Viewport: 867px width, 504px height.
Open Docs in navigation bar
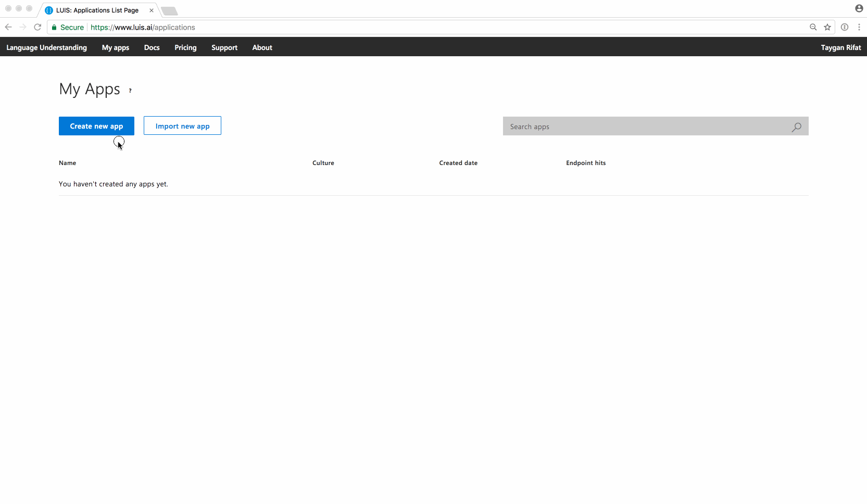(x=152, y=47)
